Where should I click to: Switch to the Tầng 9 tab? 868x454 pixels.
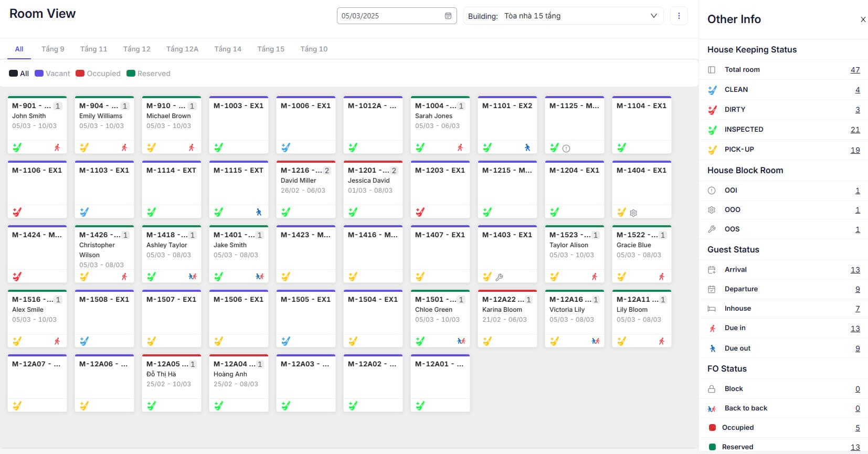53,49
